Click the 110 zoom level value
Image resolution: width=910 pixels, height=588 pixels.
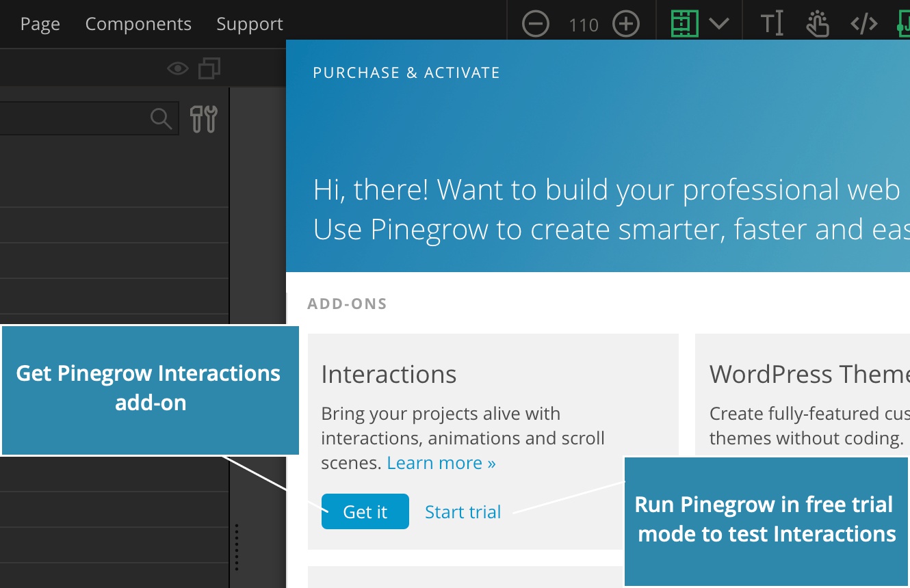[x=584, y=25]
